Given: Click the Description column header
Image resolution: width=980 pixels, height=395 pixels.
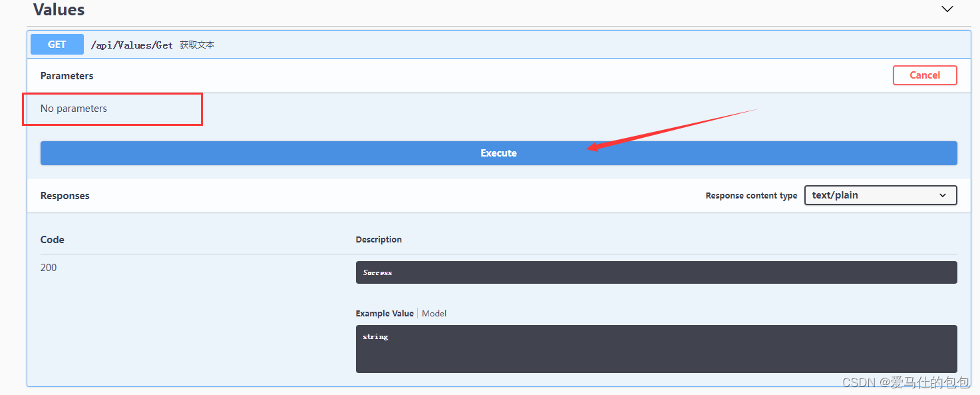Looking at the screenshot, I should pos(379,240).
